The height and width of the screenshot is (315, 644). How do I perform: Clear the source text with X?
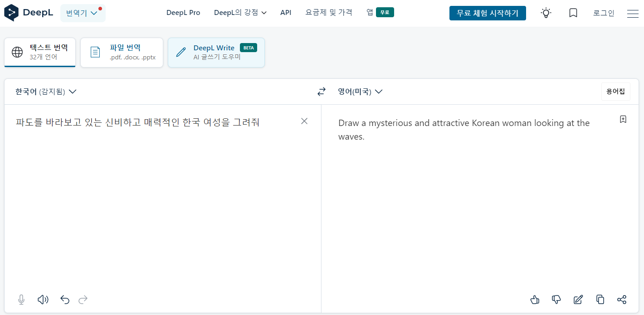click(304, 121)
